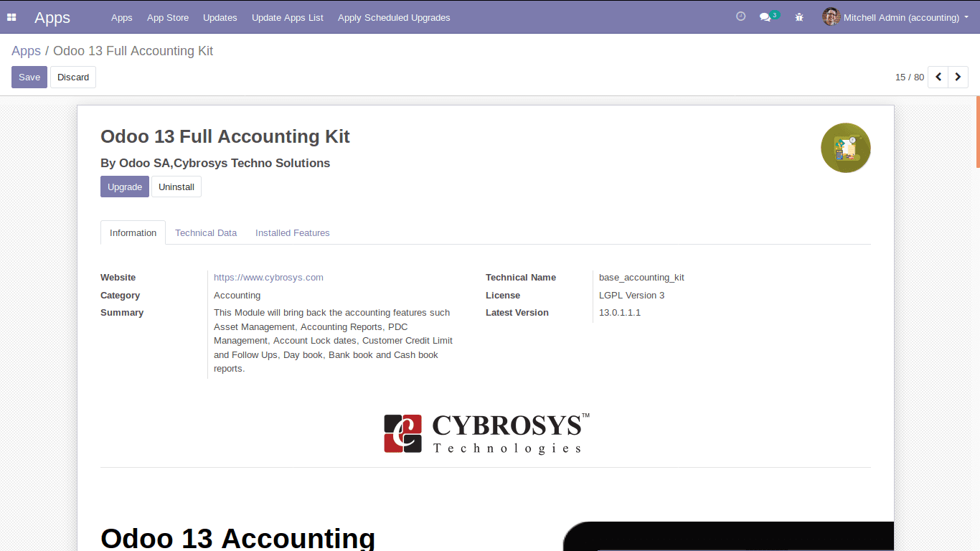The height and width of the screenshot is (551, 980).
Task: Click the base_accounting_kit technical name value
Action: [641, 278]
